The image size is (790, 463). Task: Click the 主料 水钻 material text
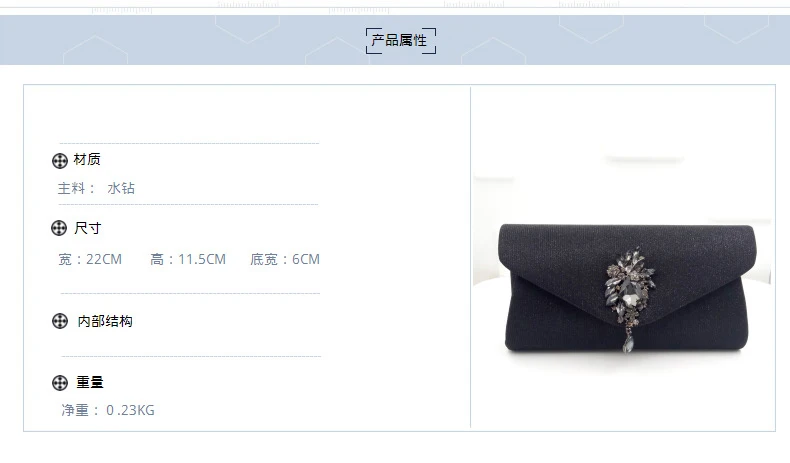tap(96, 188)
